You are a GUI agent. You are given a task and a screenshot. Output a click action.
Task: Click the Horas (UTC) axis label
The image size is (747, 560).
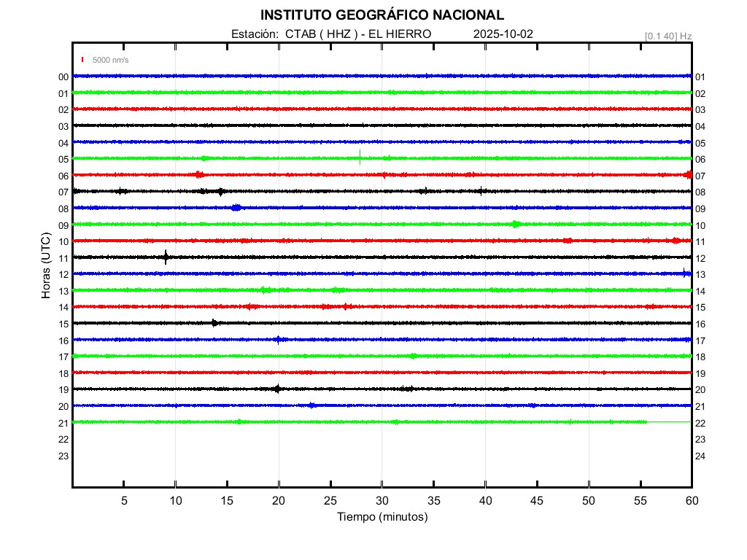pyautogui.click(x=46, y=266)
